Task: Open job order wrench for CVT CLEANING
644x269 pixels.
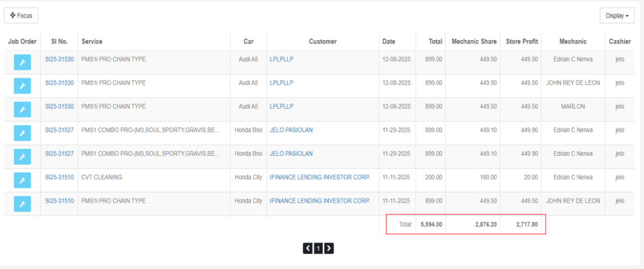Action: (22, 180)
